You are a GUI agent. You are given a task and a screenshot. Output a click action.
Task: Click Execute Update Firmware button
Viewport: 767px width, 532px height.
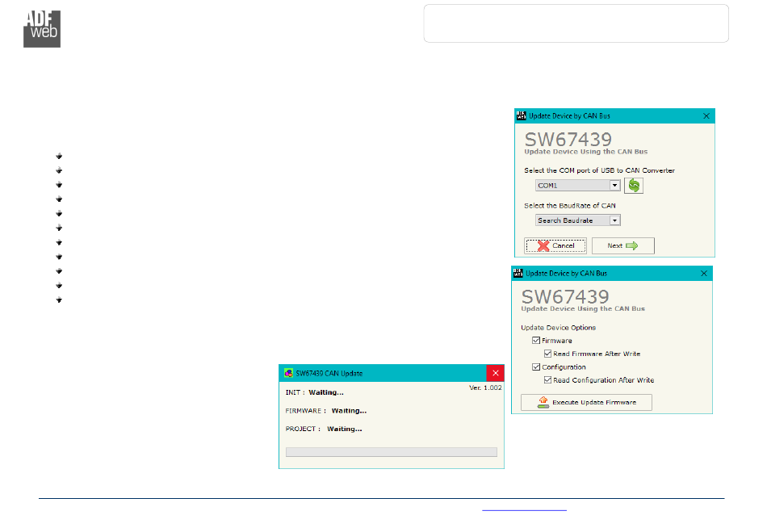(x=586, y=402)
